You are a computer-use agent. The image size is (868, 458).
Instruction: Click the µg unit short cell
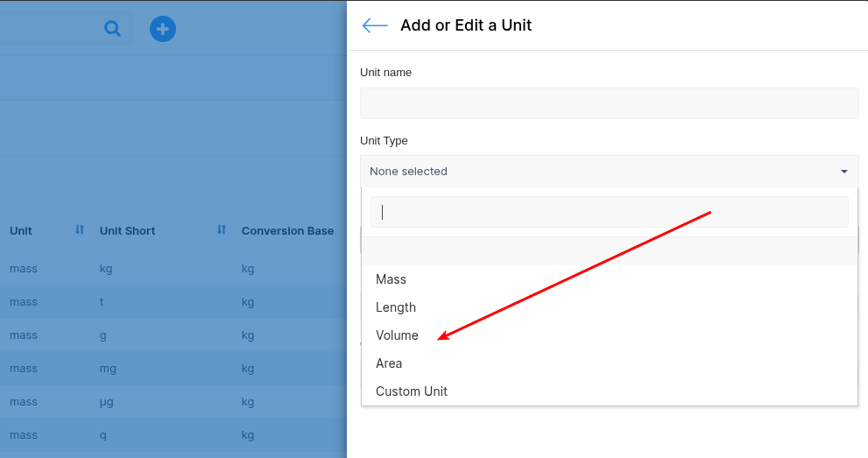[107, 402]
